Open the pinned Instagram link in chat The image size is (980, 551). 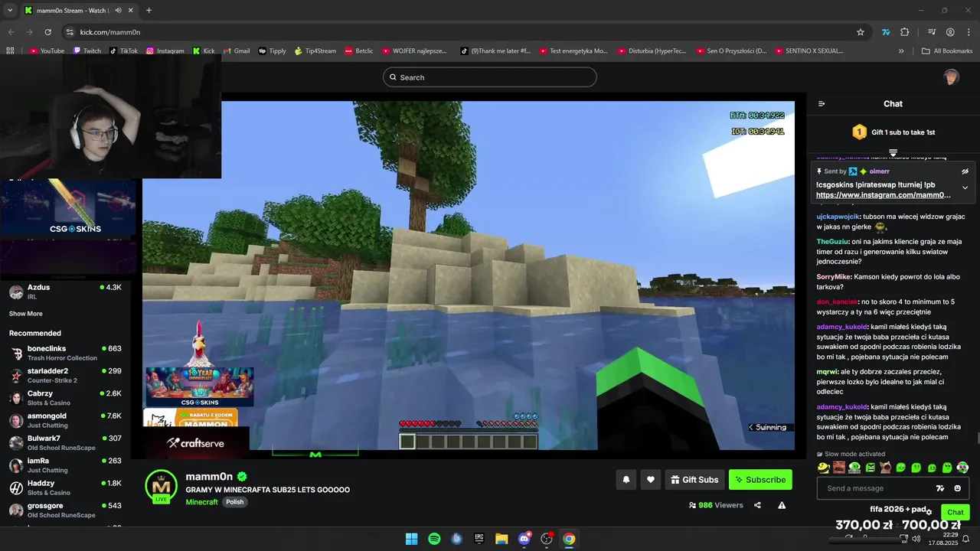point(883,195)
